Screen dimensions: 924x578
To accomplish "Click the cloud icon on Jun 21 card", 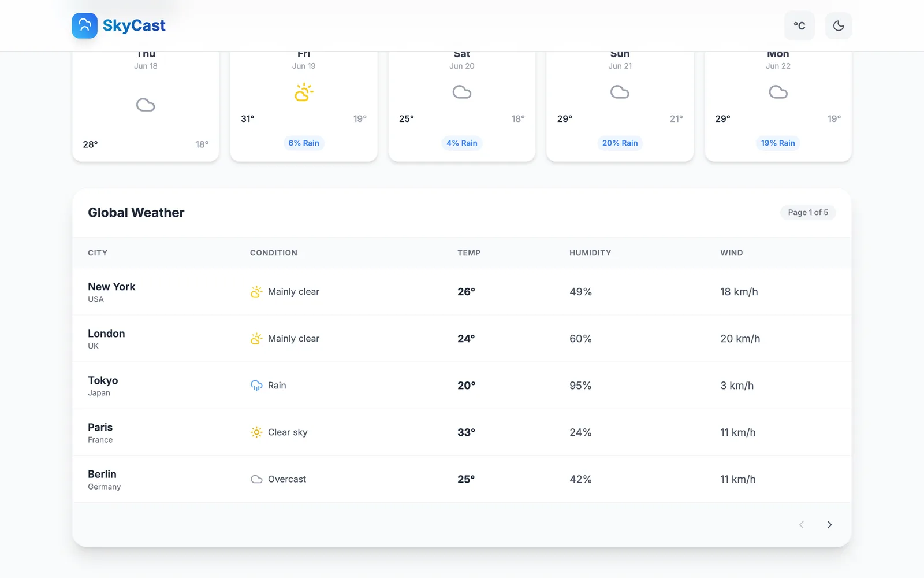I will pyautogui.click(x=620, y=92).
